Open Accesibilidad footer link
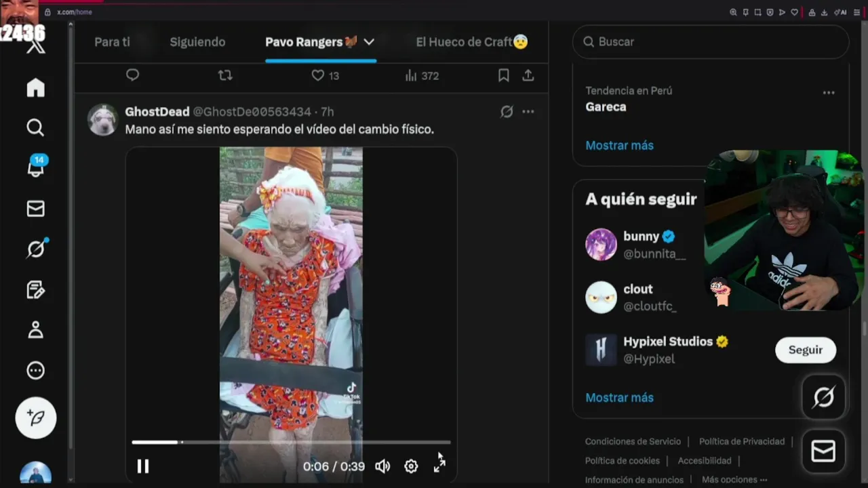Screen dimensions: 868x488 pos(705,461)
